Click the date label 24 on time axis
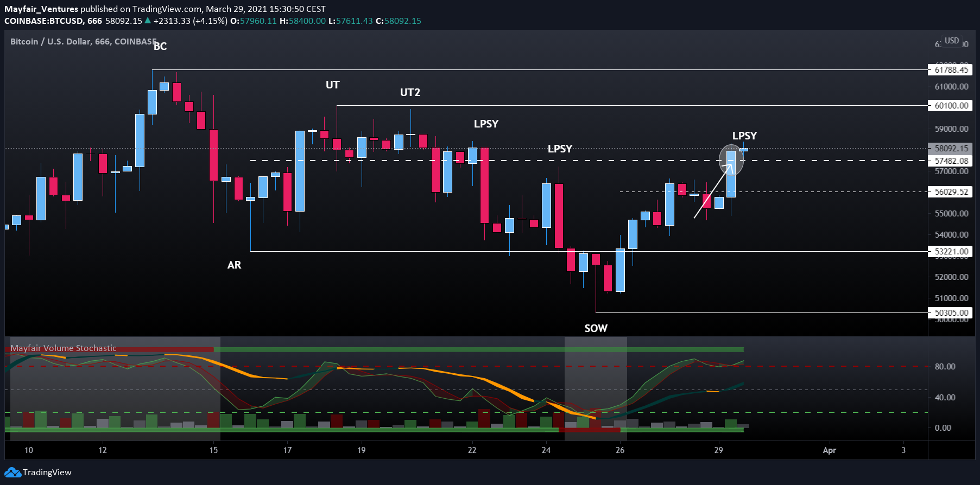 pos(546,450)
